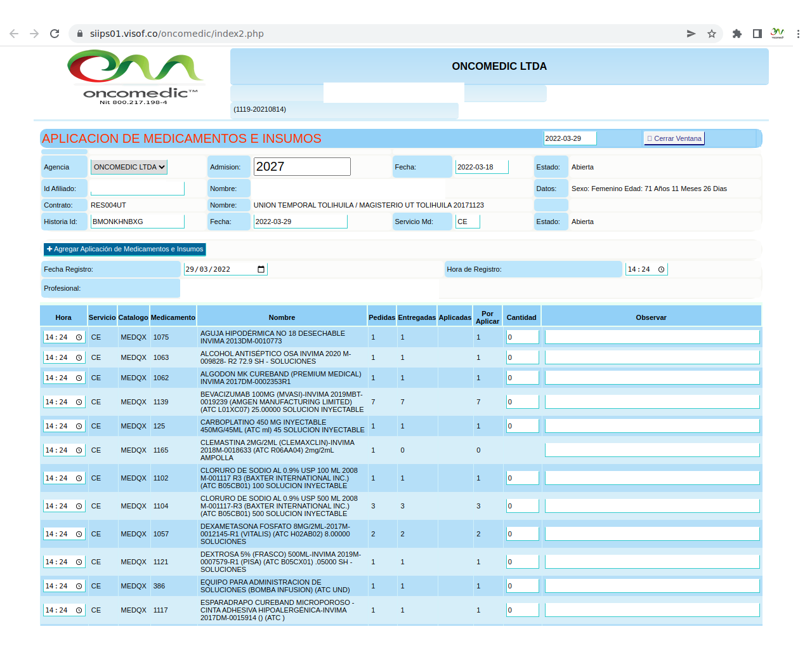Click the send/share arrow icon in address bar

click(x=691, y=34)
